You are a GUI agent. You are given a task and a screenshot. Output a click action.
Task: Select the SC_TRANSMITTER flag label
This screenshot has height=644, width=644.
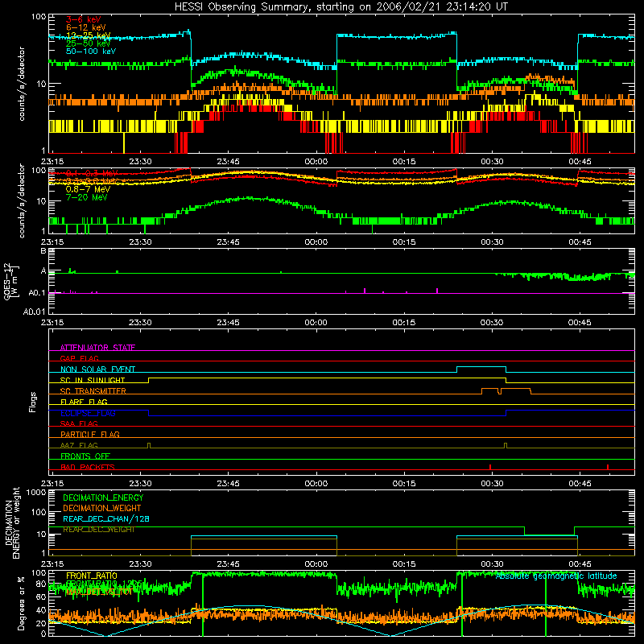pos(93,391)
